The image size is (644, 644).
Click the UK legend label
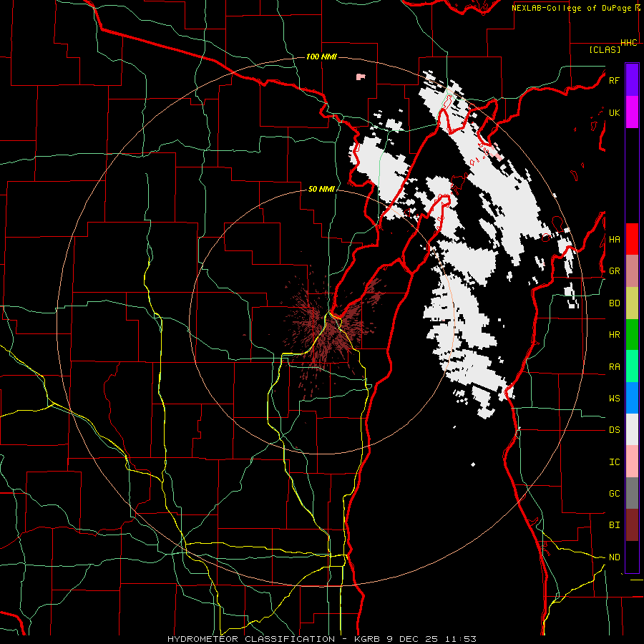614,112
